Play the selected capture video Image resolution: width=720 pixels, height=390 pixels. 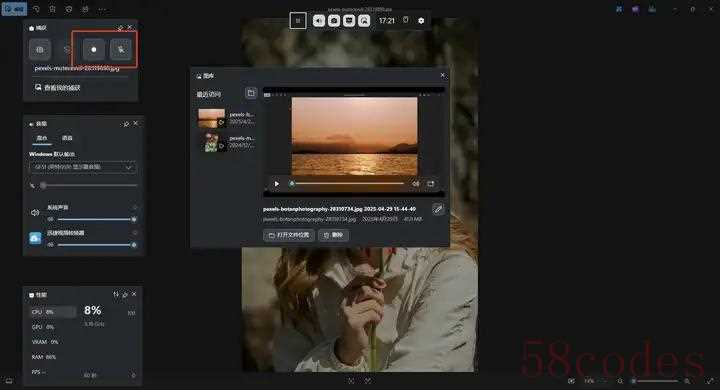[x=276, y=184]
